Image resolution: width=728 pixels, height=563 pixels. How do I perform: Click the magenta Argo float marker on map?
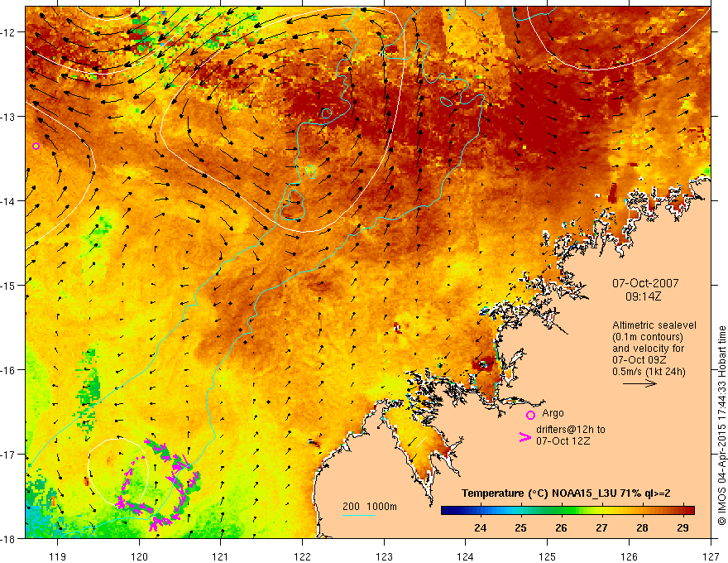pyautogui.click(x=36, y=146)
